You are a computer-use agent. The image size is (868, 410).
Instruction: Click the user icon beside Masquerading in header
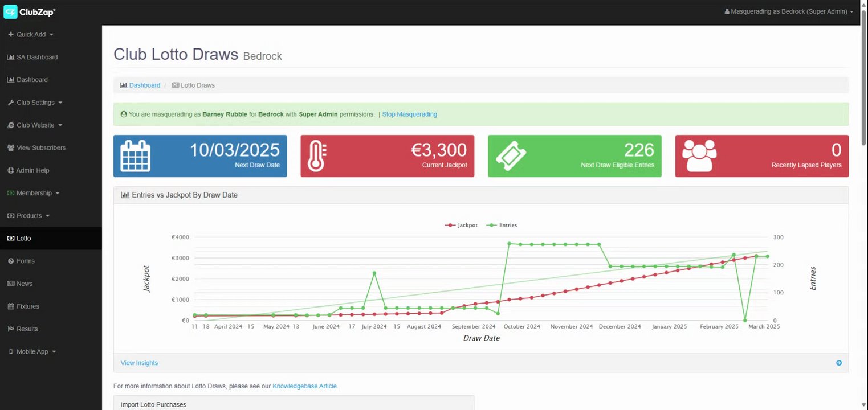[727, 12]
